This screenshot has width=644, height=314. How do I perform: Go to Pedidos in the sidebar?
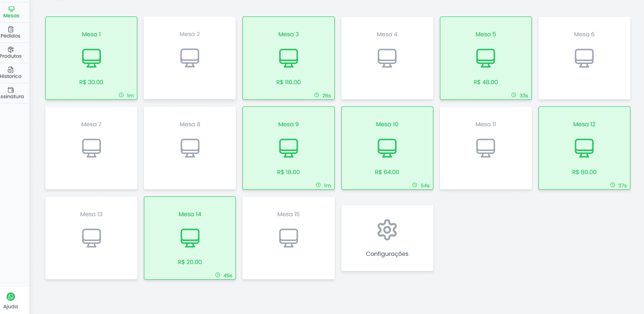click(11, 32)
